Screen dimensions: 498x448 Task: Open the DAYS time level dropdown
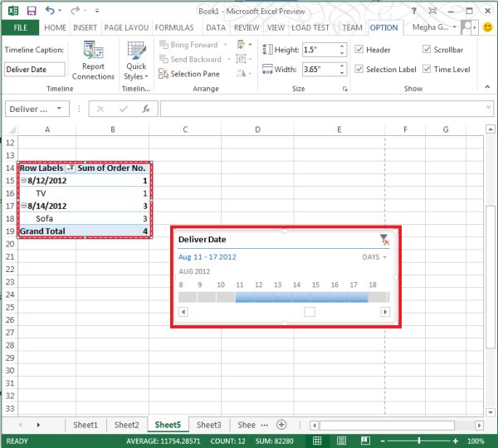coord(374,257)
